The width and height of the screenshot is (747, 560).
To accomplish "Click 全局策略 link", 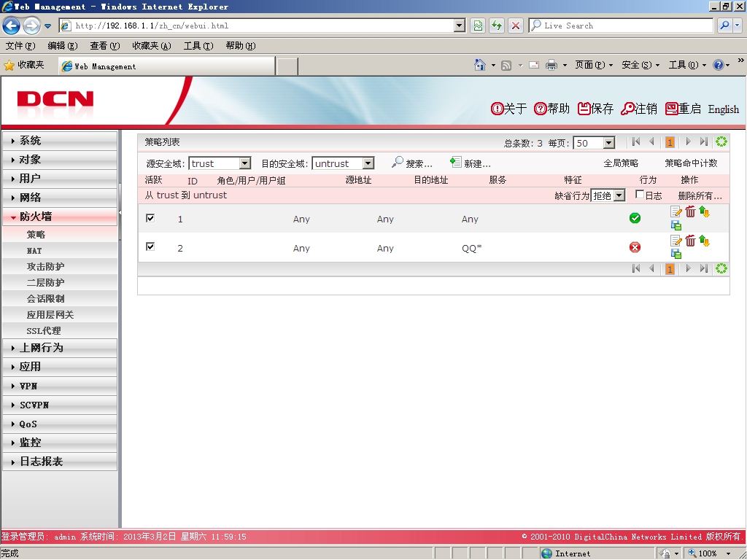I will click(621, 163).
